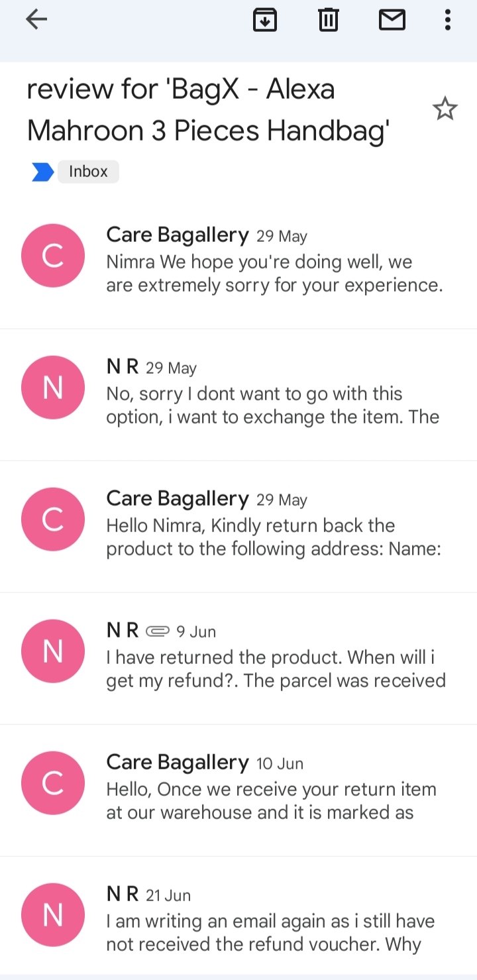Star this conversation
The image size is (477, 980).
445,109
